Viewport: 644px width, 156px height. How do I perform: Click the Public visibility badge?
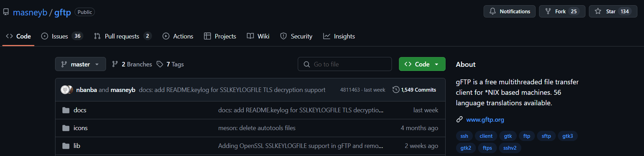coord(85,12)
